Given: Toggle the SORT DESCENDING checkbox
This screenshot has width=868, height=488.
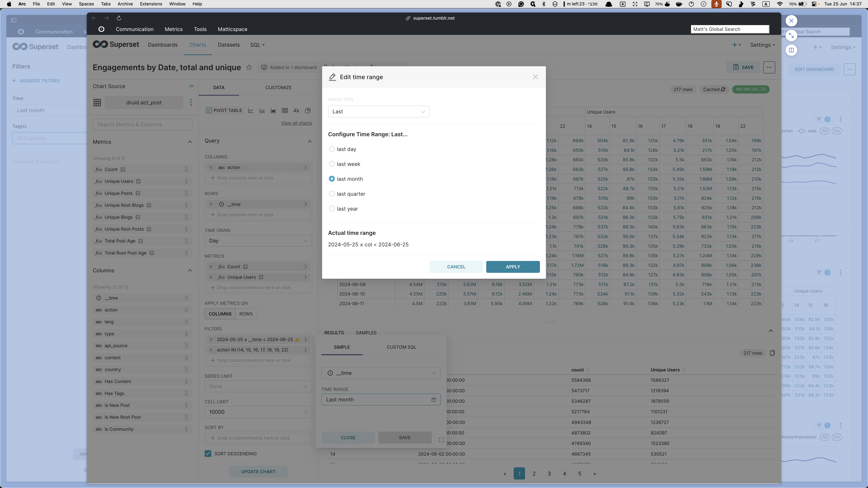Looking at the screenshot, I should click(208, 454).
